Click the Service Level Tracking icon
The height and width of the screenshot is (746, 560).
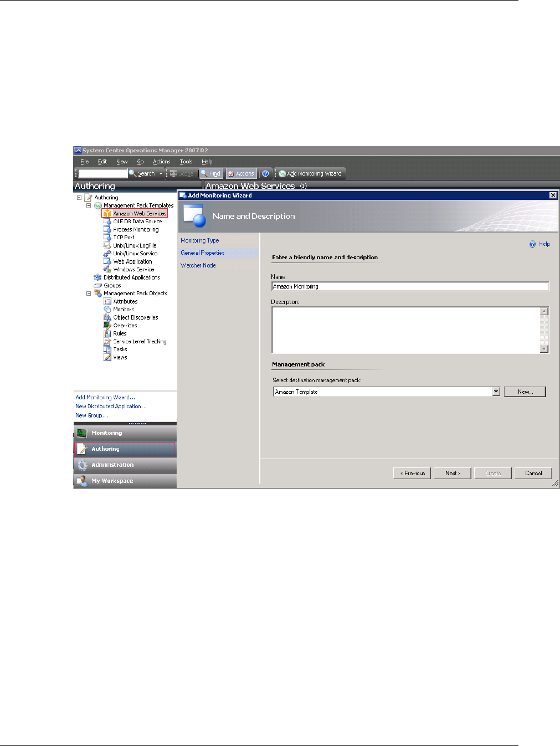pyautogui.click(x=107, y=342)
